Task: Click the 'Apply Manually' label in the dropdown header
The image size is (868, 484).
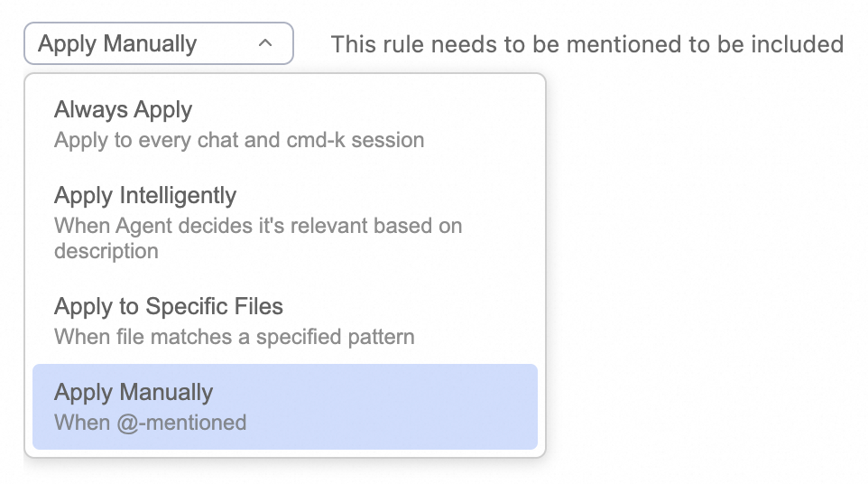Action: coord(117,43)
